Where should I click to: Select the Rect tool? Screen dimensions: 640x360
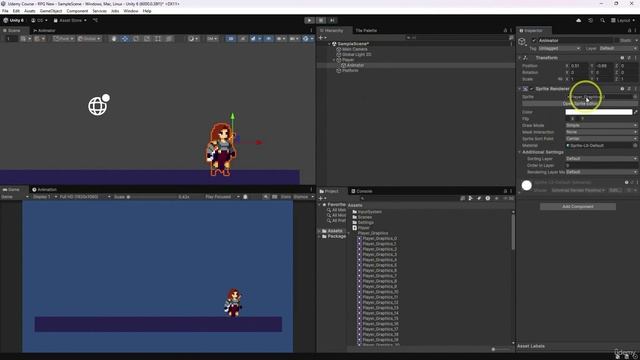[158, 39]
